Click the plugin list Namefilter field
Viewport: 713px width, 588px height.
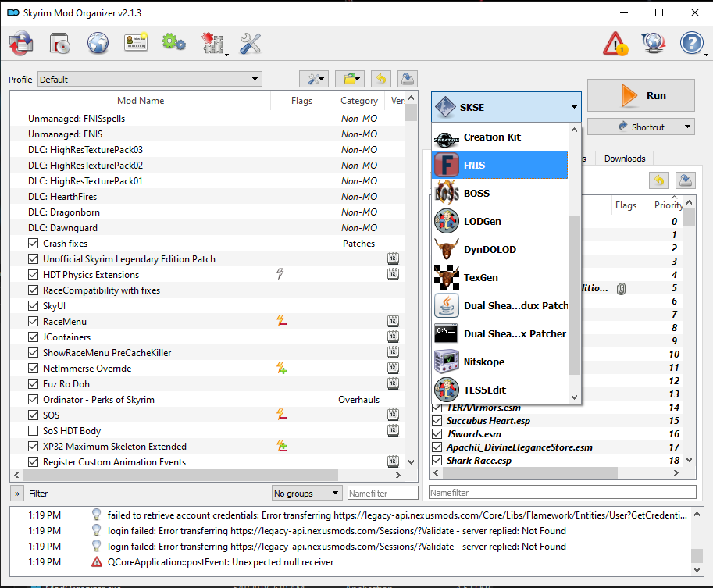[562, 492]
